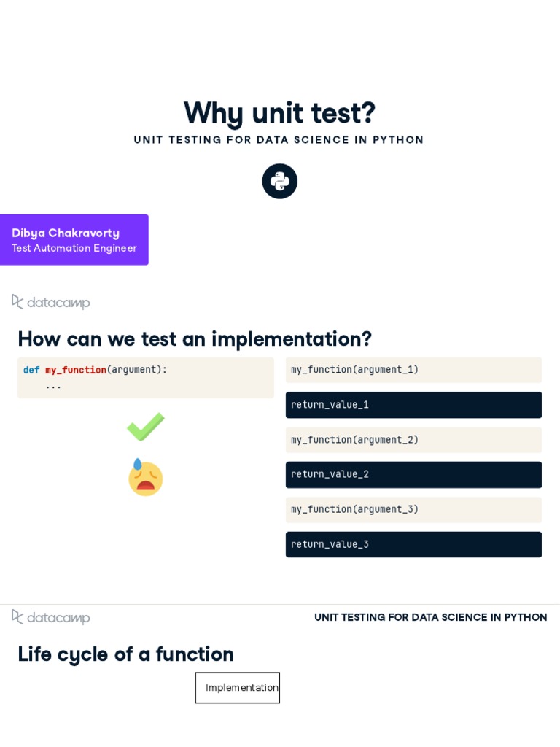
Task: Click the subtitle under 'Why unit test?'
Action: 279,140
